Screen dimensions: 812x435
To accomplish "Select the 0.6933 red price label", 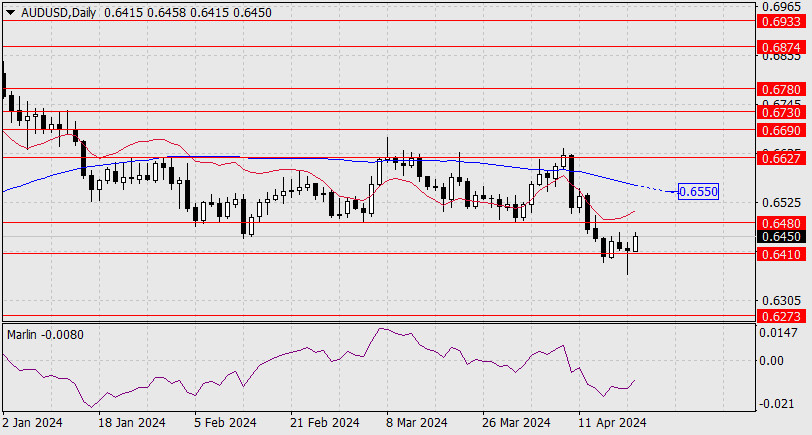I will 782,22.
